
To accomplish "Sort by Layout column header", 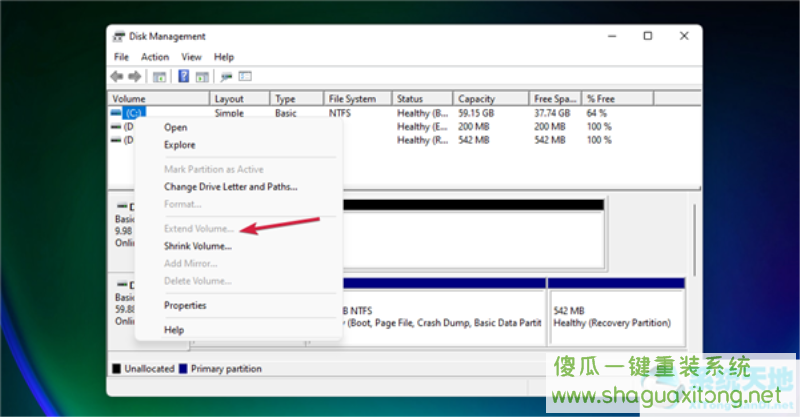I will point(240,99).
